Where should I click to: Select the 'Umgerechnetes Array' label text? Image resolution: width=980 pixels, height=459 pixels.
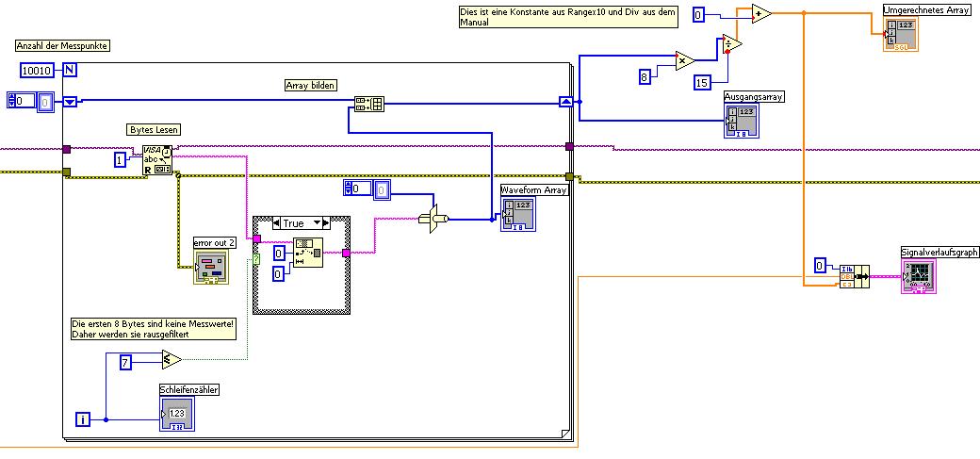tap(927, 10)
